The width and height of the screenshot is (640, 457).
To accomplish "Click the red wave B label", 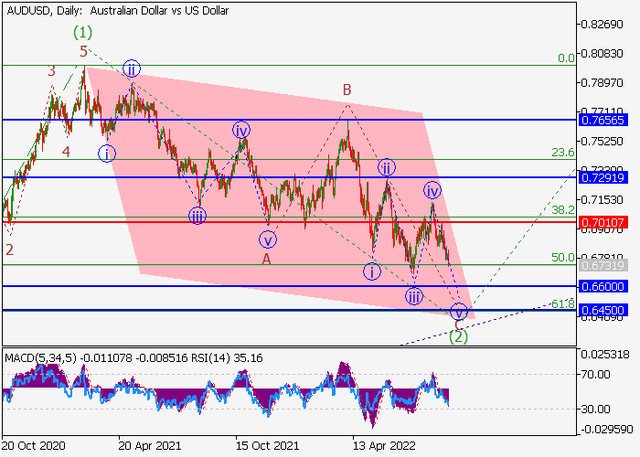I will point(347,90).
